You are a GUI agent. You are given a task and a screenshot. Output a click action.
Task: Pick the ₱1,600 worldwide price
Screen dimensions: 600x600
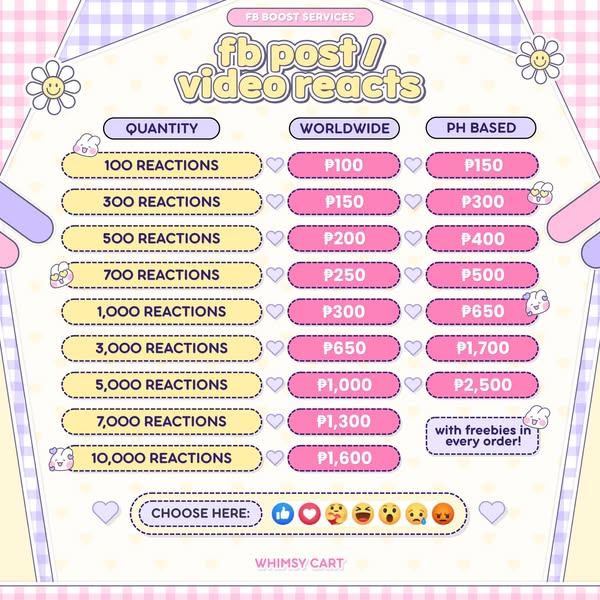[344, 458]
